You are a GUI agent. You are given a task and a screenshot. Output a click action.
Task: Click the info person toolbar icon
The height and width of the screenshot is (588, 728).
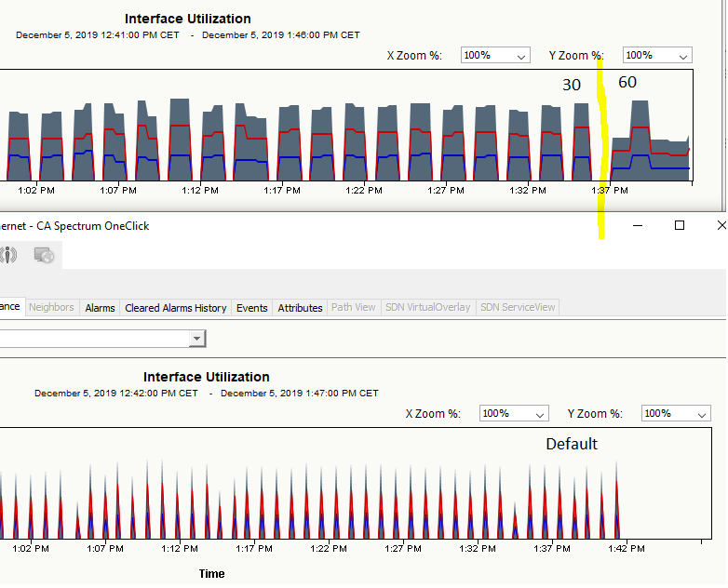pos(8,255)
